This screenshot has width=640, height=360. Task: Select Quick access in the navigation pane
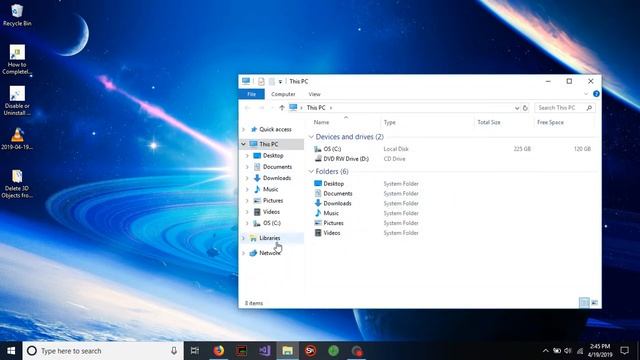pos(275,129)
